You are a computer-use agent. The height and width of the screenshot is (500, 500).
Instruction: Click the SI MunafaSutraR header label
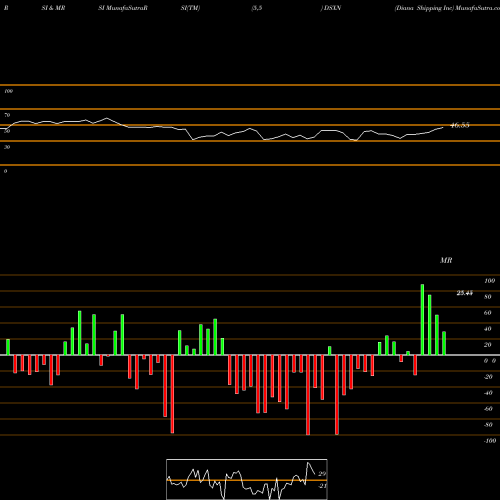[x=123, y=8]
